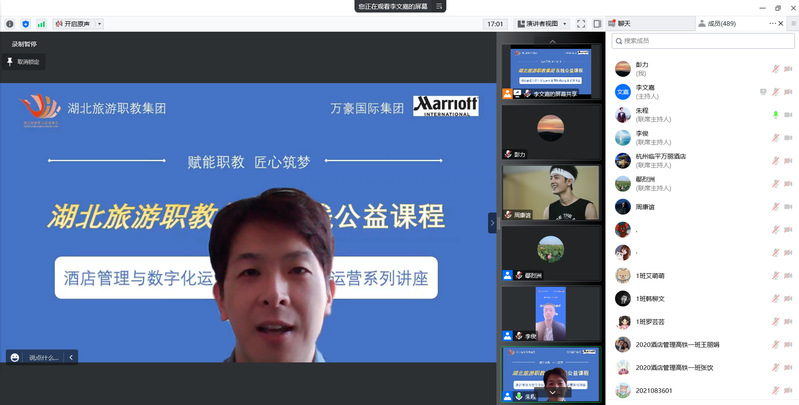Screen dimensions: 799x405
Task: Toggle the muted microphone for 彭力
Action: [x=775, y=68]
